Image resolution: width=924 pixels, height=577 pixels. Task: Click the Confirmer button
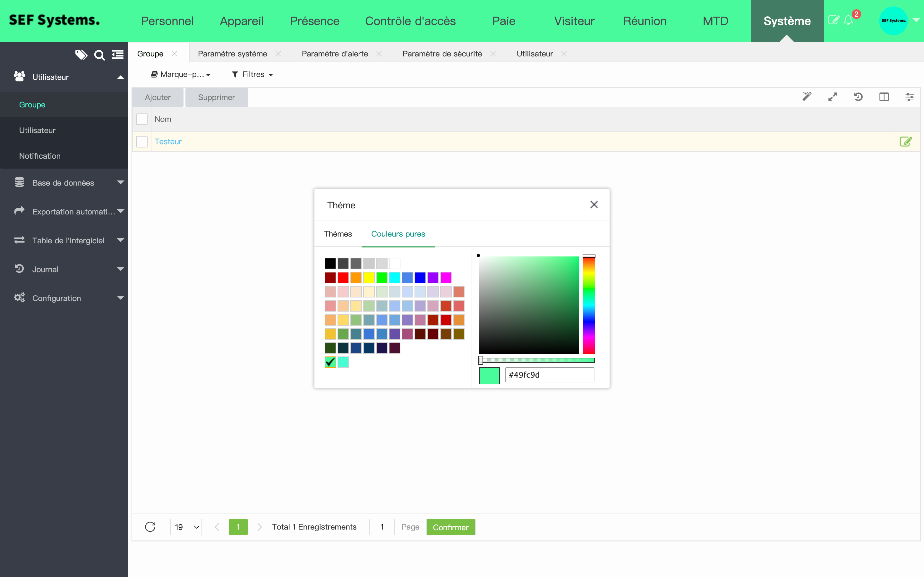click(x=450, y=527)
